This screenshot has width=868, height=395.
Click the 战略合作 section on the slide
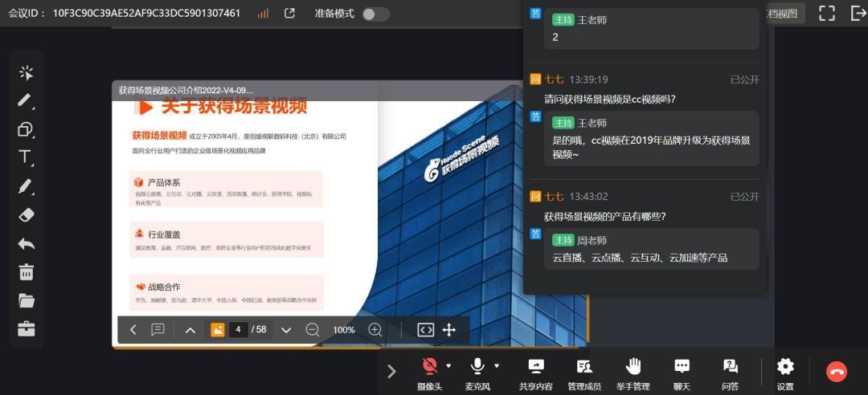226,292
